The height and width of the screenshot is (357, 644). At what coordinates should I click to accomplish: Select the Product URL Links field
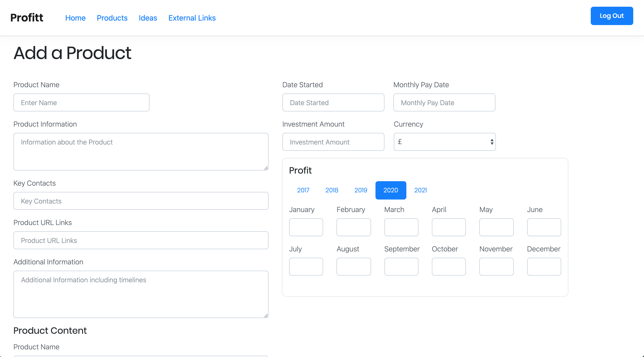pos(141,240)
